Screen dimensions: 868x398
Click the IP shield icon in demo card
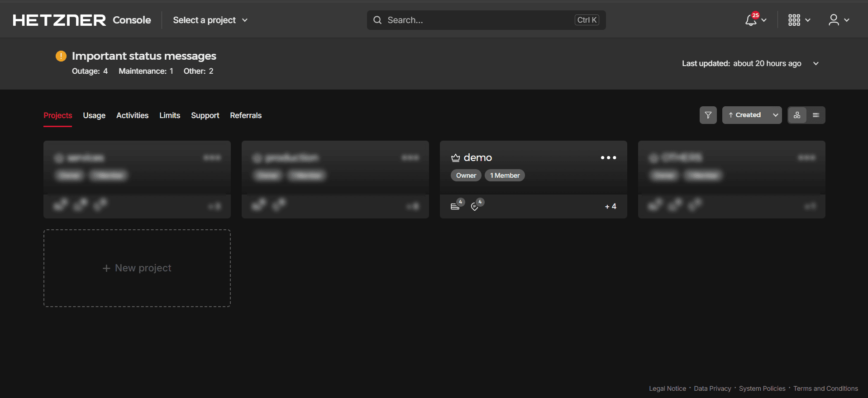point(475,206)
